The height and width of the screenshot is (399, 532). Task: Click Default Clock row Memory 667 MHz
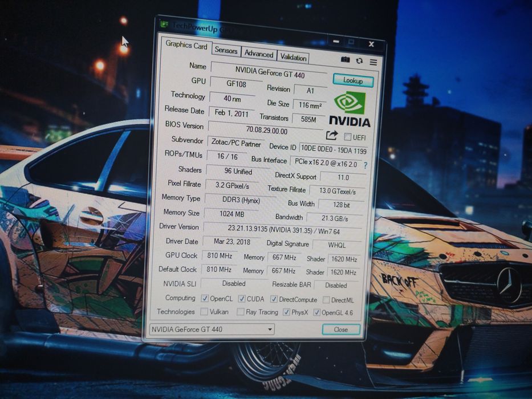coord(283,271)
